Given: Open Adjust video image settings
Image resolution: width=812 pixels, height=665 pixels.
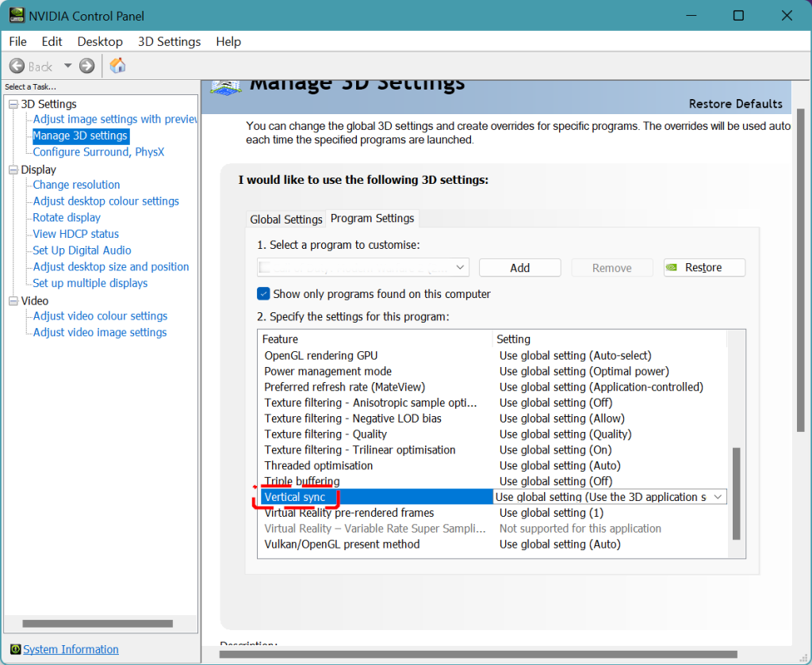Looking at the screenshot, I should tap(99, 332).
